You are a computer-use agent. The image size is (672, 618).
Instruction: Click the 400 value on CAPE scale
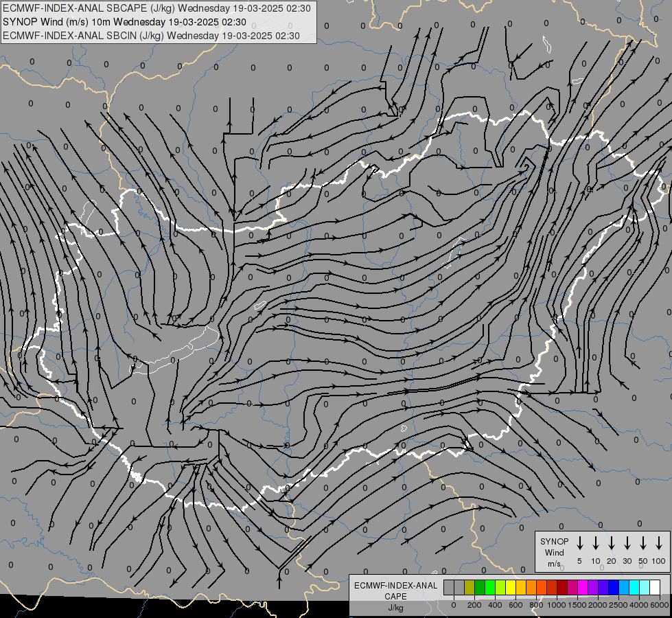coord(495,605)
